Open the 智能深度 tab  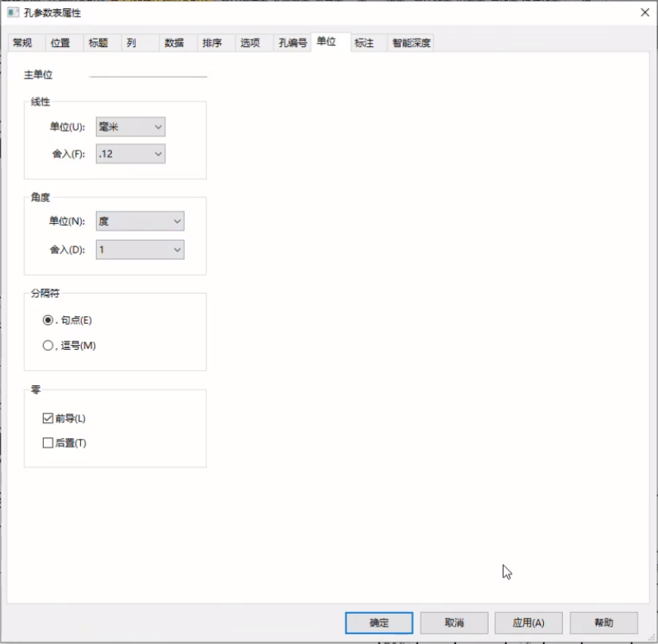point(411,43)
